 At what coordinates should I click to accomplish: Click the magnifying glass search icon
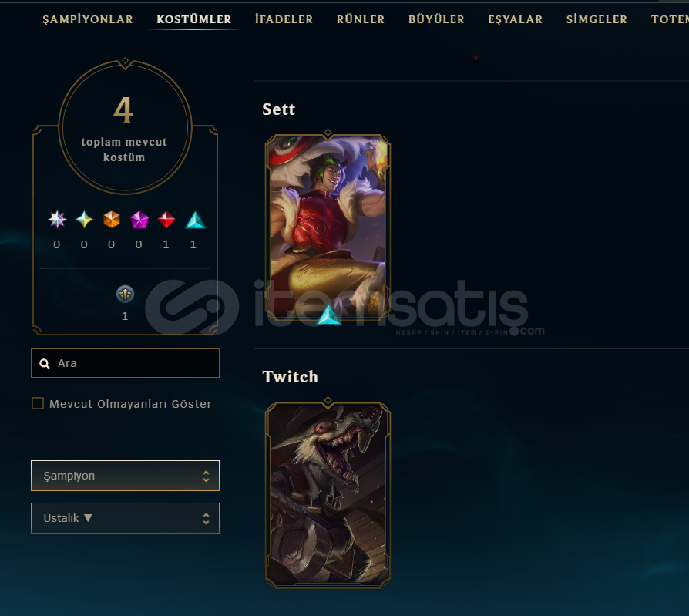tap(45, 364)
